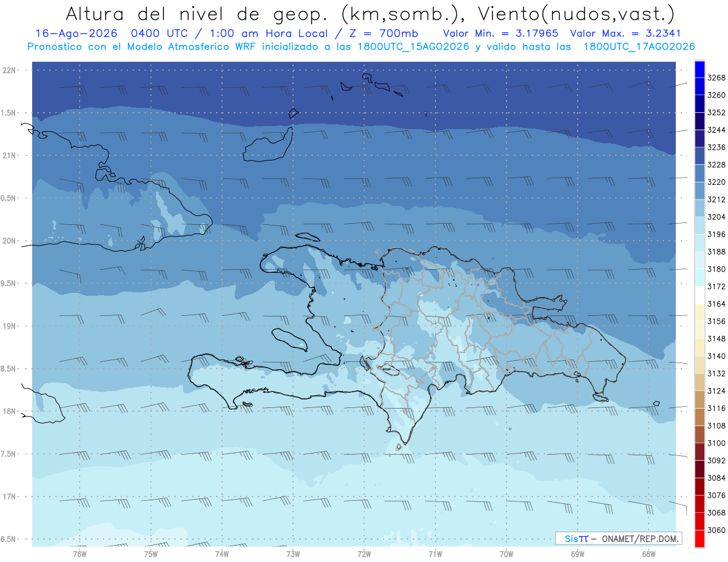Click the 7.5N latitude label
The image size is (728, 562).
[9, 454]
